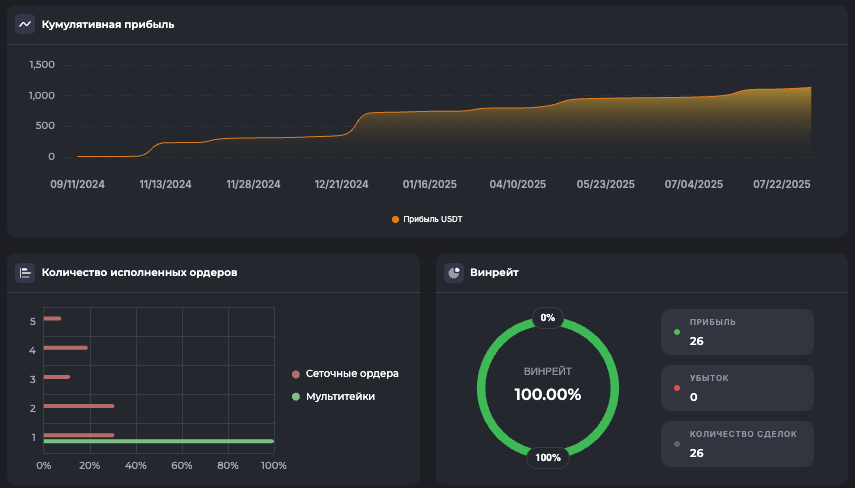Click the cumulative profit line chart icon

[25, 24]
